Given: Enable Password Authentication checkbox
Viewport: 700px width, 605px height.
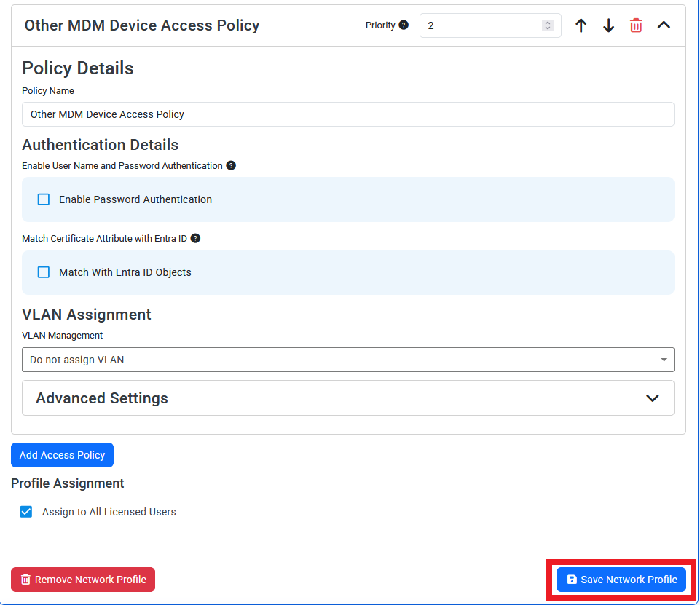Looking at the screenshot, I should pos(43,199).
